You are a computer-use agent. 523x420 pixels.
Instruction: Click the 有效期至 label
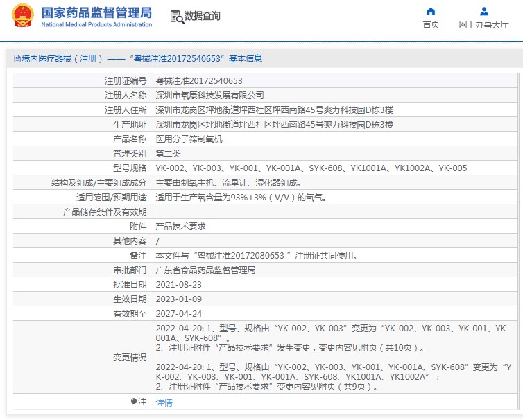click(130, 314)
